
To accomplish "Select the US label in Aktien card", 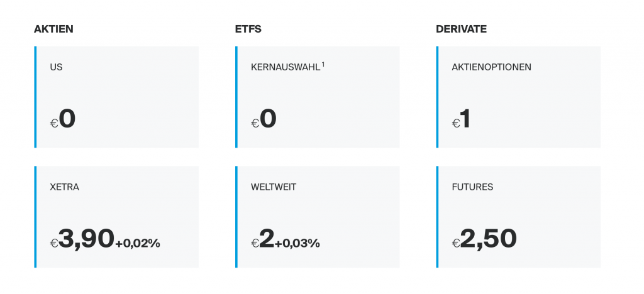I will [x=56, y=67].
